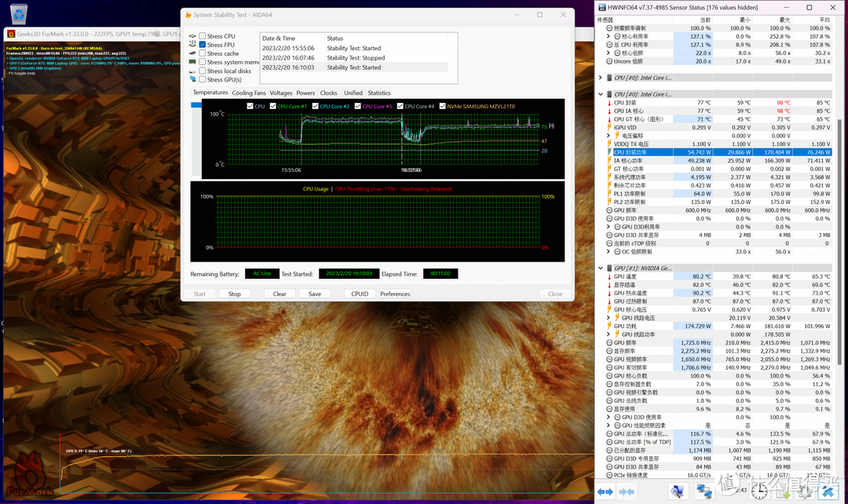Expand the 核心倍频 row in HWiNFO
The height and width of the screenshot is (504, 848).
point(609,53)
